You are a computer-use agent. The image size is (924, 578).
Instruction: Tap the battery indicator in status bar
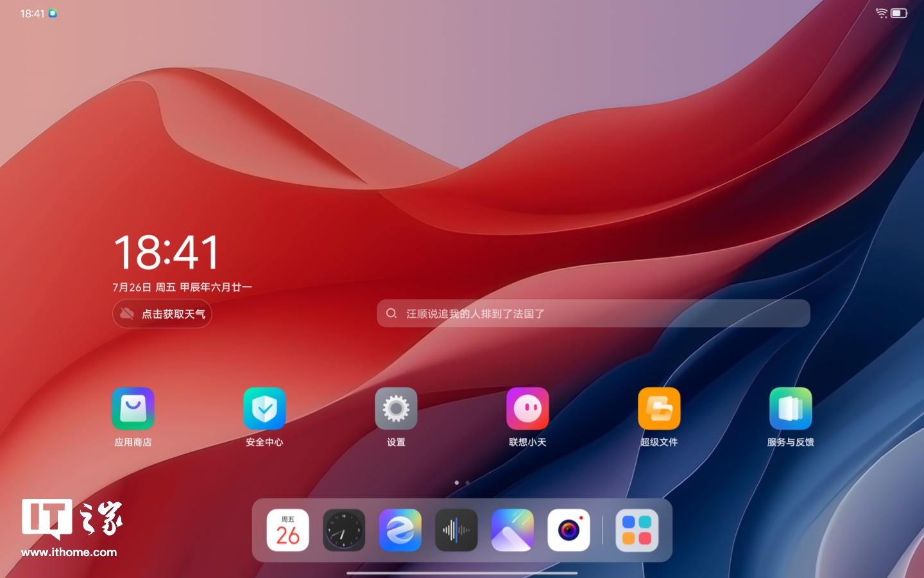pyautogui.click(x=898, y=13)
